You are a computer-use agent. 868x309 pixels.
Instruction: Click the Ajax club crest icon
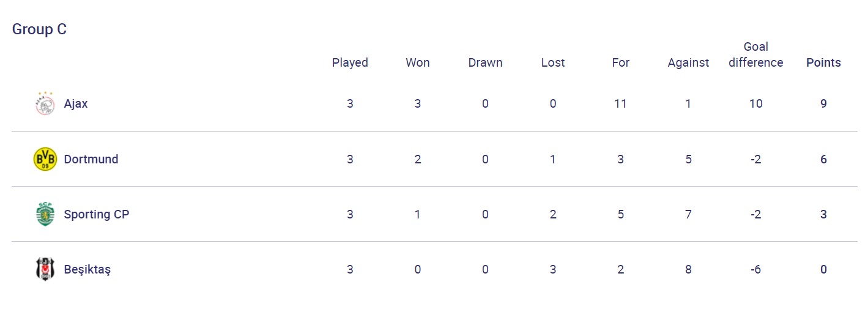point(45,104)
